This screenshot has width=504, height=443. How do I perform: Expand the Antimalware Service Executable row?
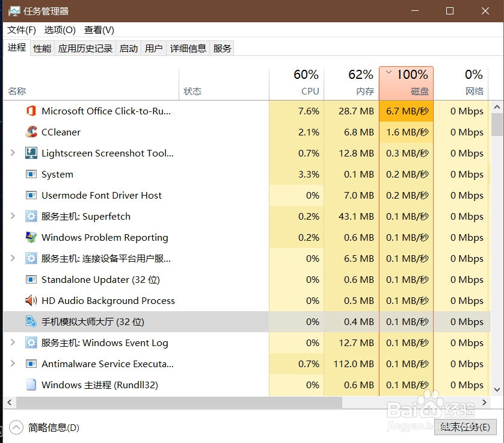[x=13, y=364]
